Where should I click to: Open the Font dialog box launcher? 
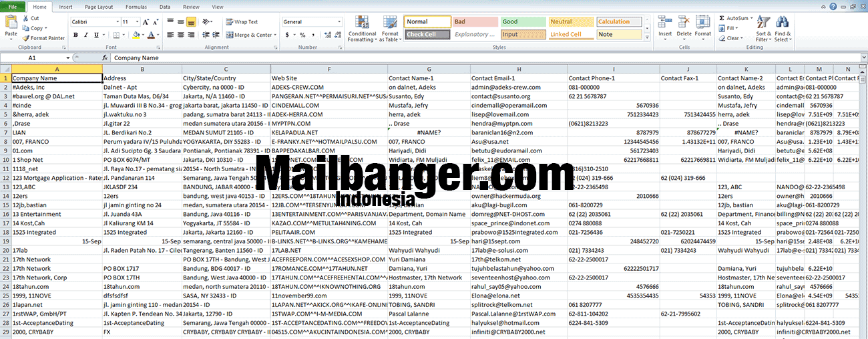158,47
